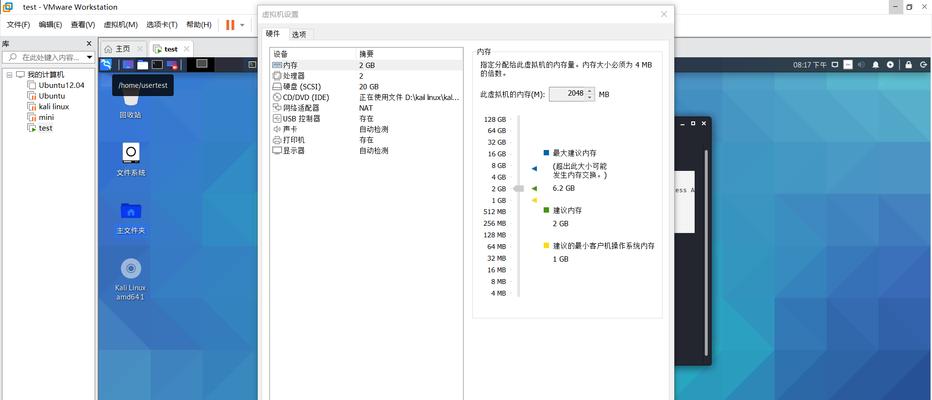The image size is (932, 400).
Task: Collapse the 我的计算机 tree node
Action: tap(10, 75)
